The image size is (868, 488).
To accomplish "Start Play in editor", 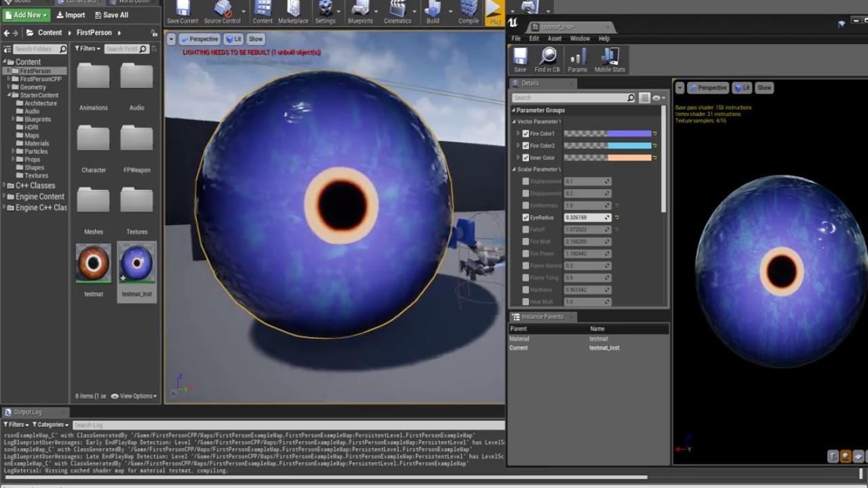I will [x=495, y=12].
